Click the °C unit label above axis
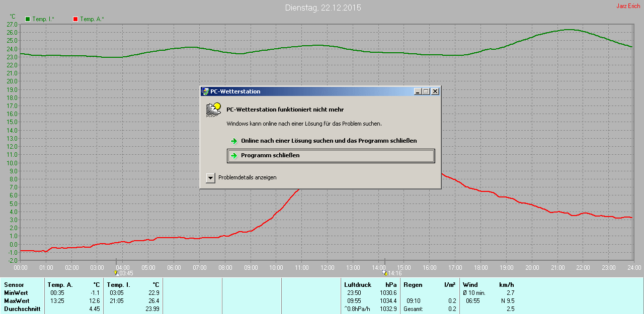The width and height of the screenshot is (644, 314). [x=13, y=17]
